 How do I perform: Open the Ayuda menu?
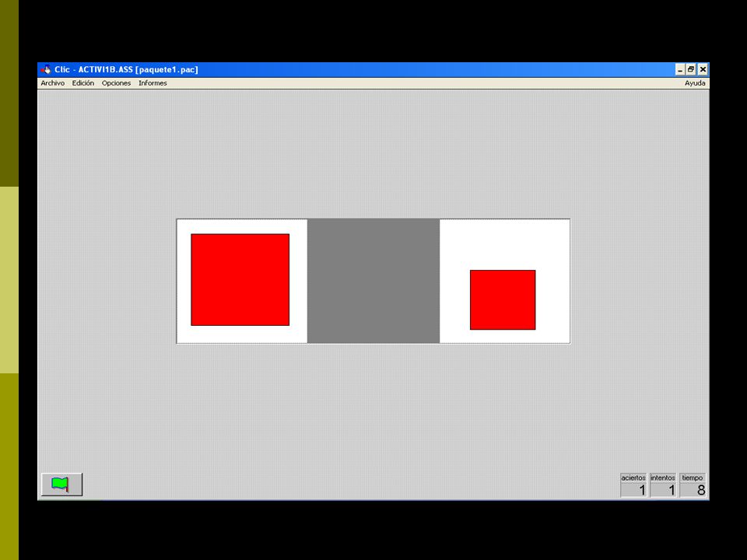pos(695,83)
